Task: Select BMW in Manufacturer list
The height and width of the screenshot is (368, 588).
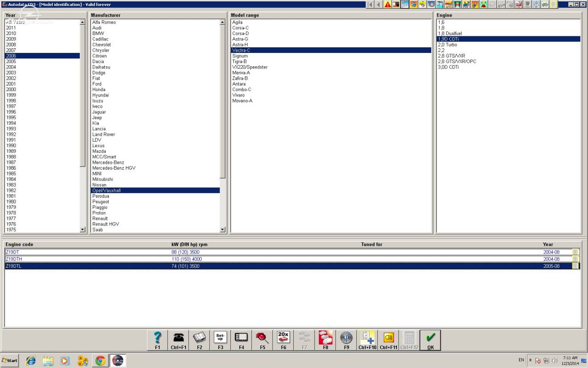Action: [x=155, y=33]
